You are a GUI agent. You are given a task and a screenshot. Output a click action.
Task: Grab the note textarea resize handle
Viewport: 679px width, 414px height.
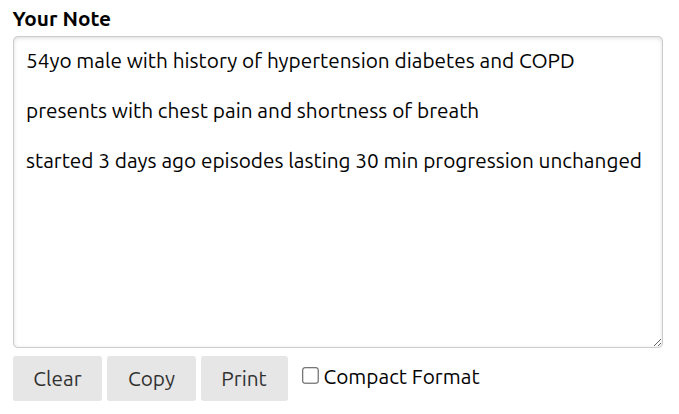(x=656, y=341)
